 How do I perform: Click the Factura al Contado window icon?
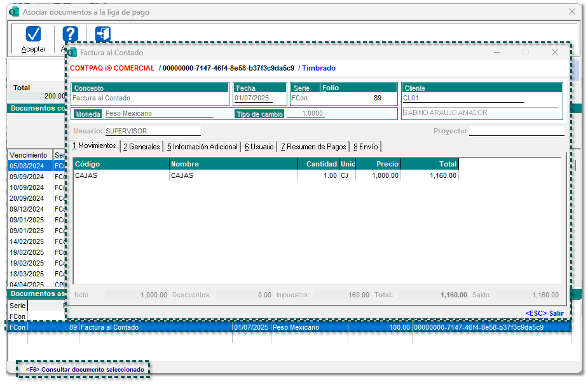(72, 53)
